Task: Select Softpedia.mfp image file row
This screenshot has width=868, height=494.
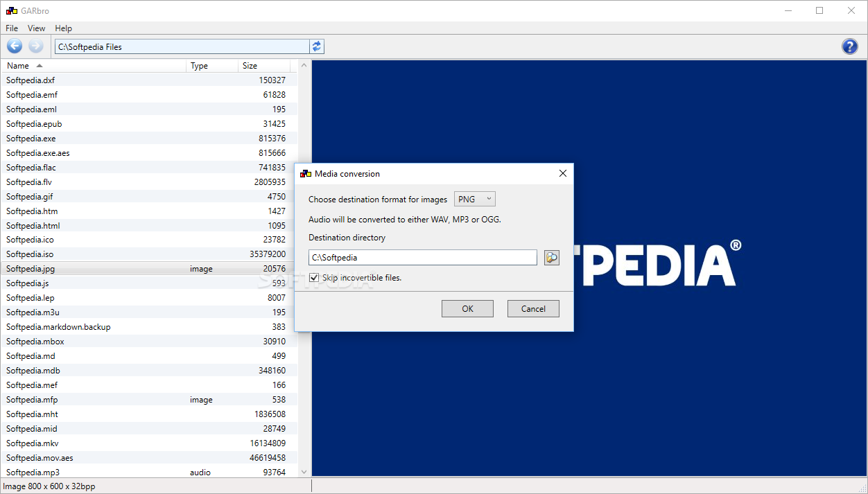Action: click(x=149, y=400)
